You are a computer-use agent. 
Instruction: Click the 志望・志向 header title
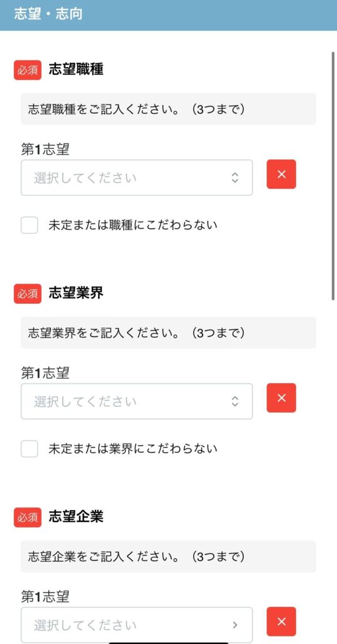pos(48,14)
